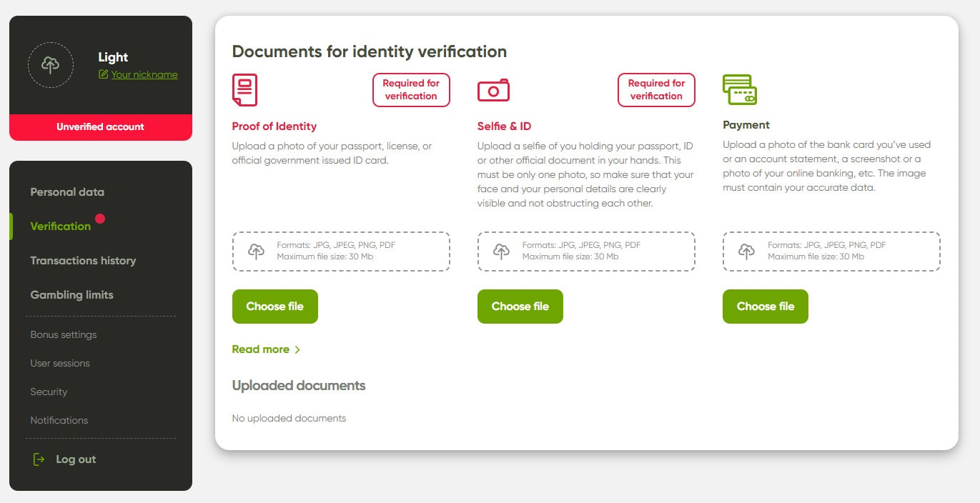980x503 pixels.
Task: Click the Selfie & ID camera icon
Action: (493, 90)
